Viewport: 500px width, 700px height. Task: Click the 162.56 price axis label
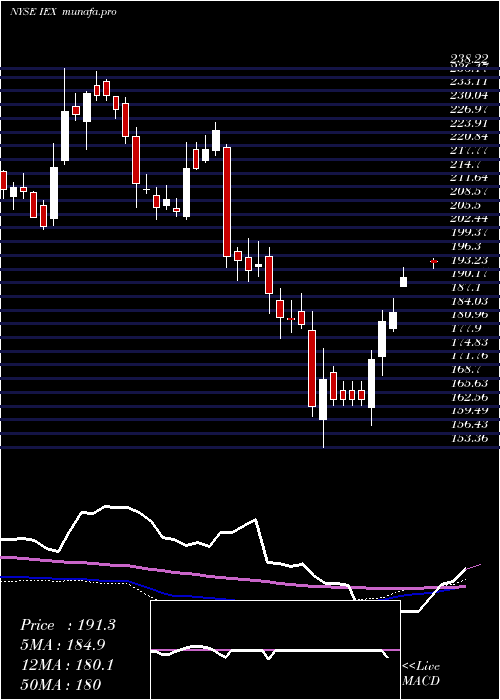pyautogui.click(x=468, y=397)
